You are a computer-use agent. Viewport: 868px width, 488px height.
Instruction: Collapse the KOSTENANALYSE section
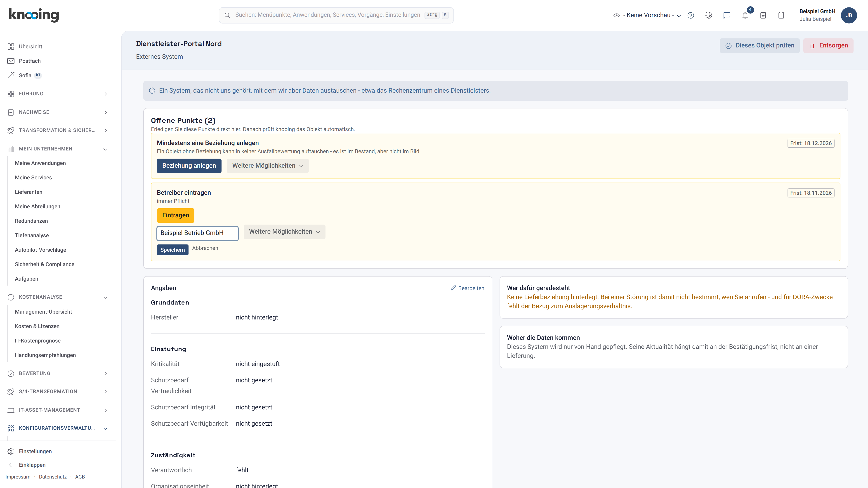[58, 297]
